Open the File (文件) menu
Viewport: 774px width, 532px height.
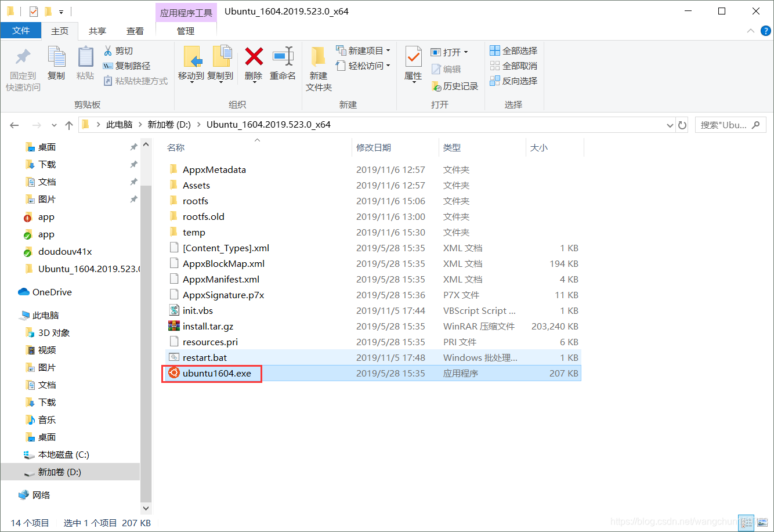21,31
